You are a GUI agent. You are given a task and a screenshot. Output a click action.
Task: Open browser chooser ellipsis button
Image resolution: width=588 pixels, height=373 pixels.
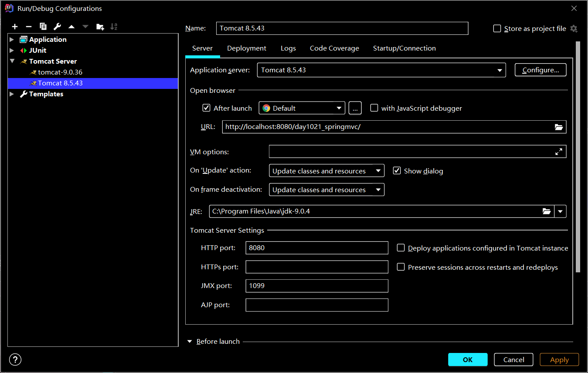(355, 108)
